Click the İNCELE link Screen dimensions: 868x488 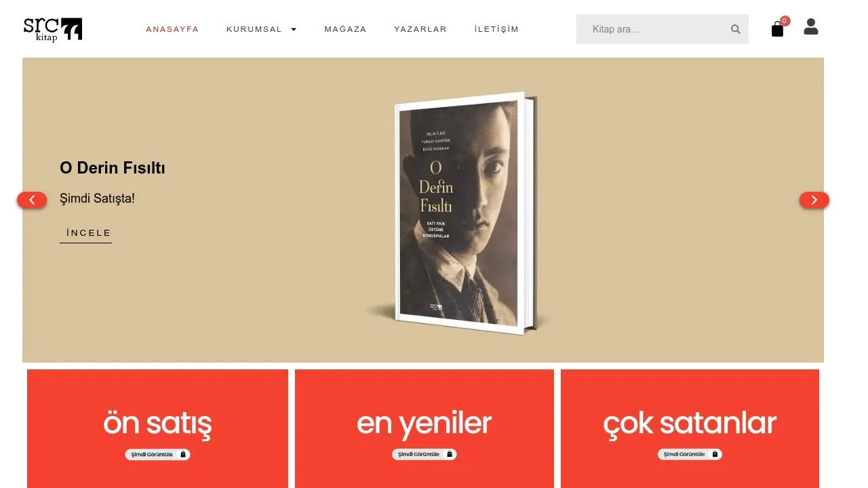pyautogui.click(x=89, y=233)
